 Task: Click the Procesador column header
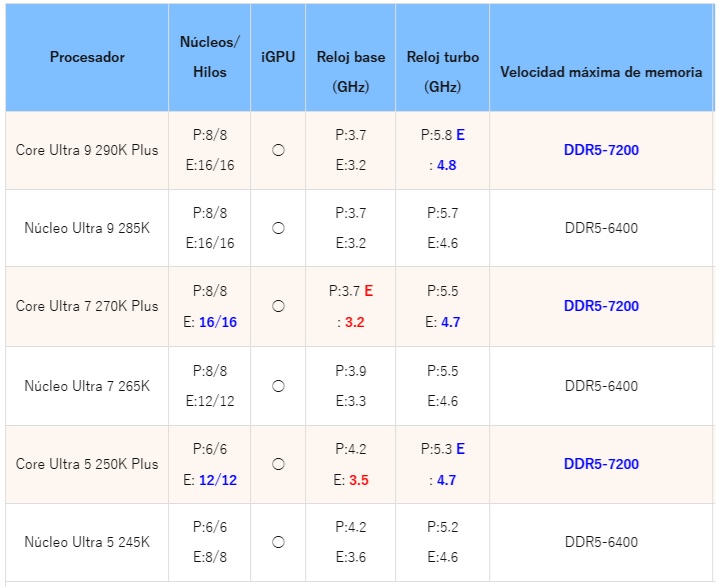pyautogui.click(x=87, y=57)
